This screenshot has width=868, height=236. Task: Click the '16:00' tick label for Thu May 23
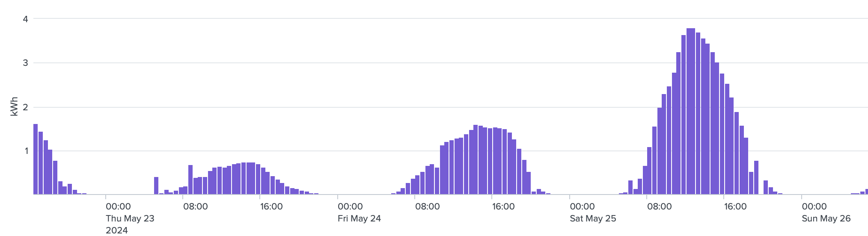271,206
